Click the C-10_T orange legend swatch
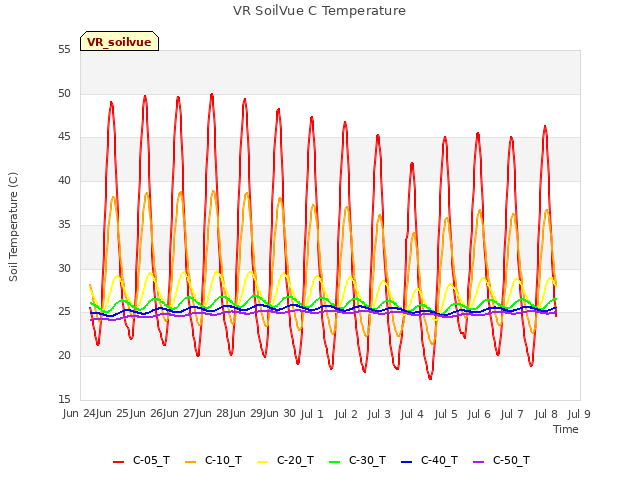640x480 pixels. (x=190, y=462)
